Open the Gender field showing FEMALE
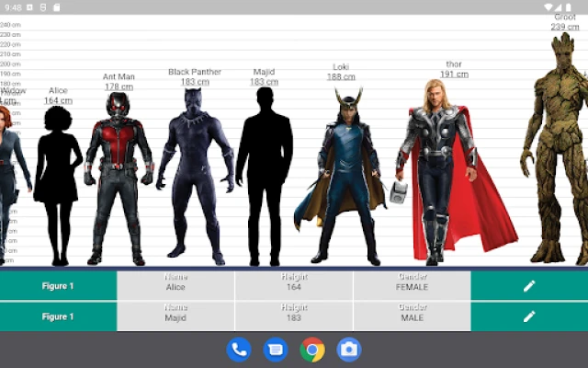 [x=413, y=286]
